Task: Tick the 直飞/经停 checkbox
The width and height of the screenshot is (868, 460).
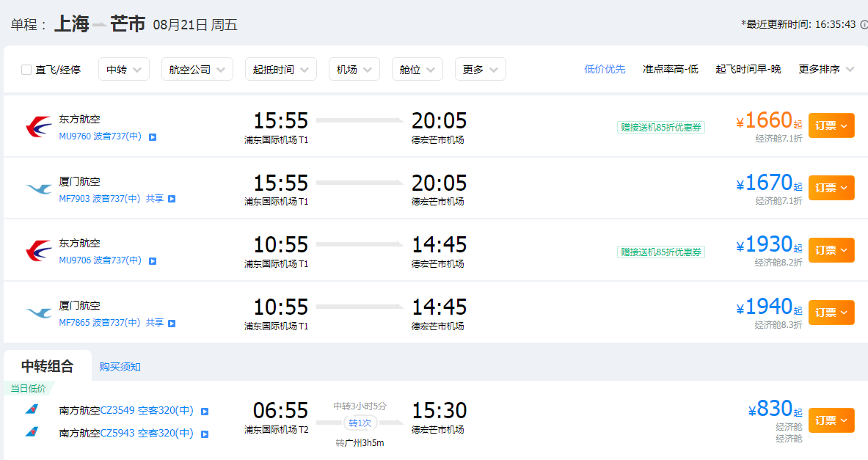Action: [x=26, y=70]
